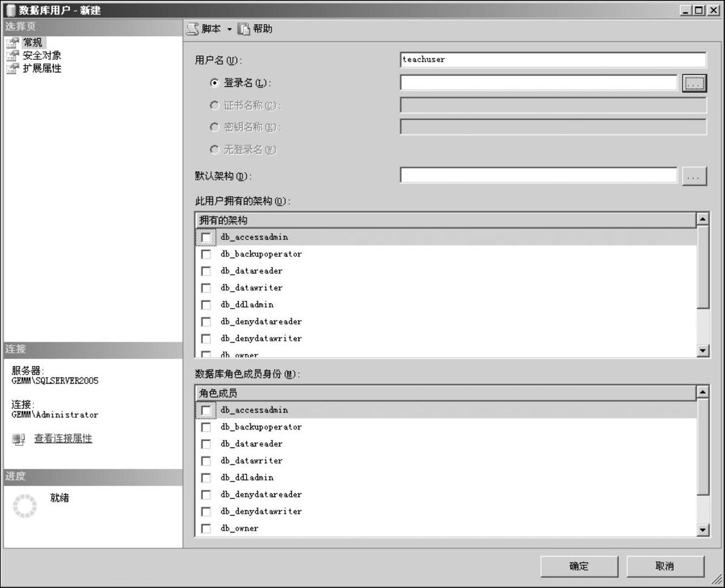Select the 安全对象 page icon
Viewport: 725px width, 588px height.
[x=13, y=55]
